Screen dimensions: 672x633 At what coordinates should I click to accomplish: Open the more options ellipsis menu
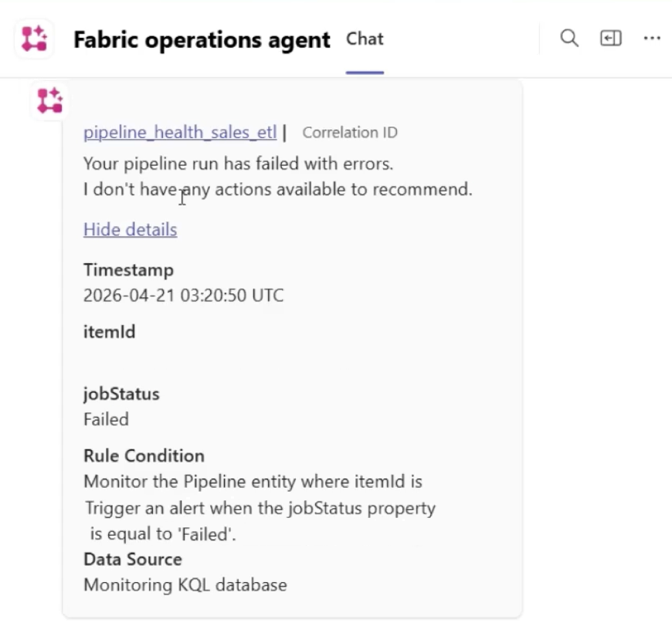tap(652, 39)
